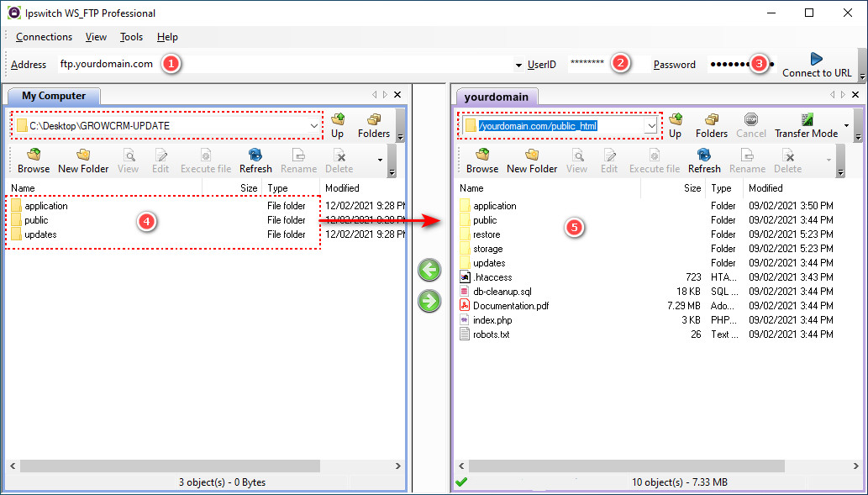Click Connect to URL button

click(x=817, y=65)
